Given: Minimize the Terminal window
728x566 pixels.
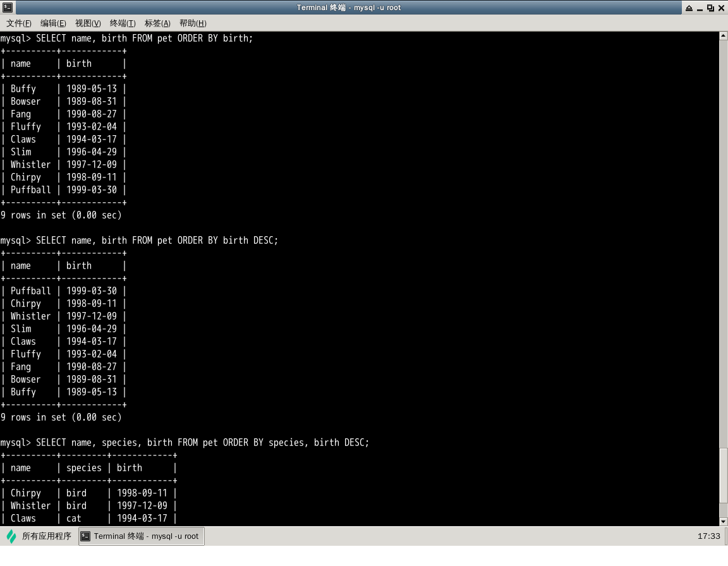Looking at the screenshot, I should pos(699,8).
